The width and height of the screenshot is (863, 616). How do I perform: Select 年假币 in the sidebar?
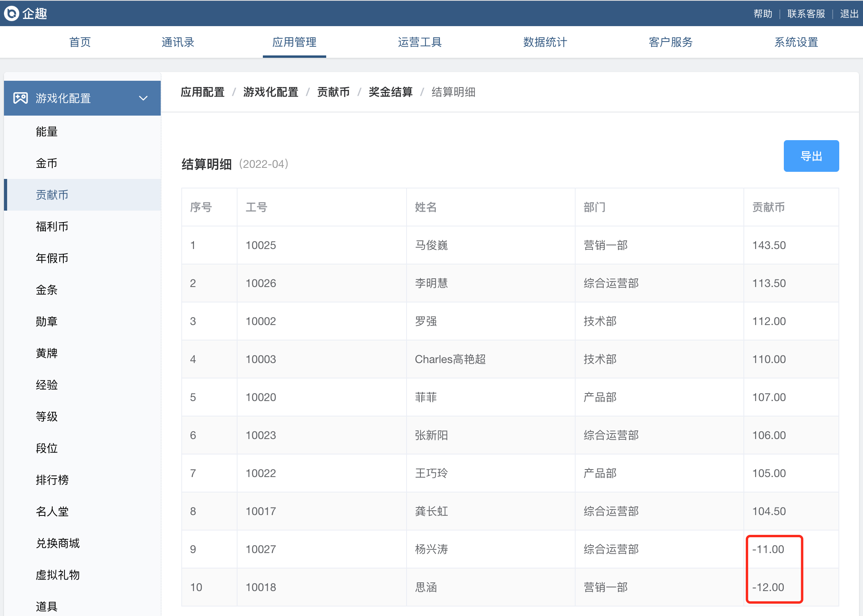click(82, 258)
